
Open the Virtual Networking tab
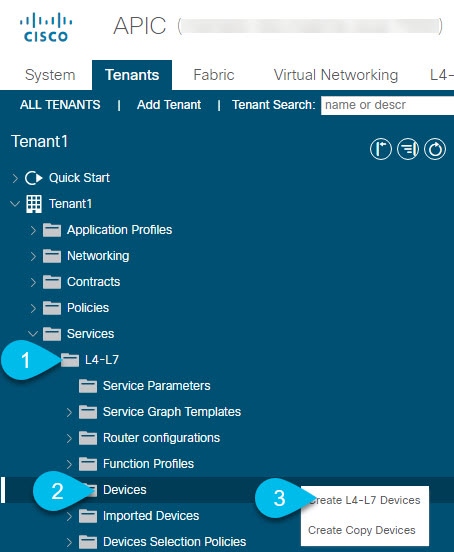(x=336, y=75)
